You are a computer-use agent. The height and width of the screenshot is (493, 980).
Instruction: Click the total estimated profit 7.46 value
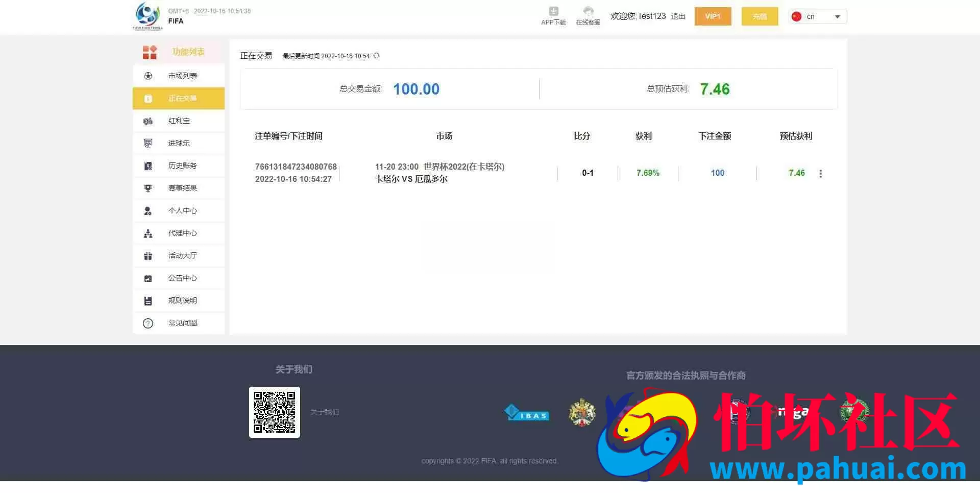[x=715, y=89]
